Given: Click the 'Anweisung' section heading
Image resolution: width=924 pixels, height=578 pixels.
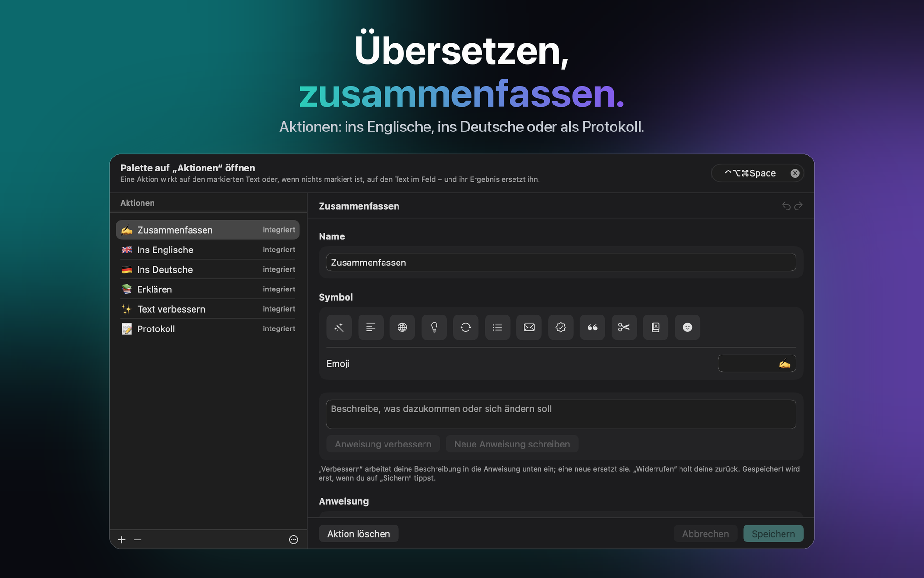Looking at the screenshot, I should point(344,501).
